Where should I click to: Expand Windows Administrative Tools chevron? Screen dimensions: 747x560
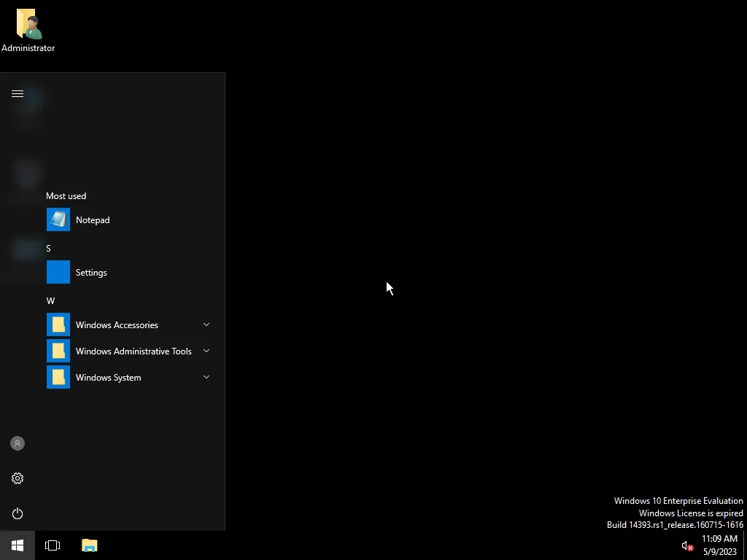pos(206,351)
